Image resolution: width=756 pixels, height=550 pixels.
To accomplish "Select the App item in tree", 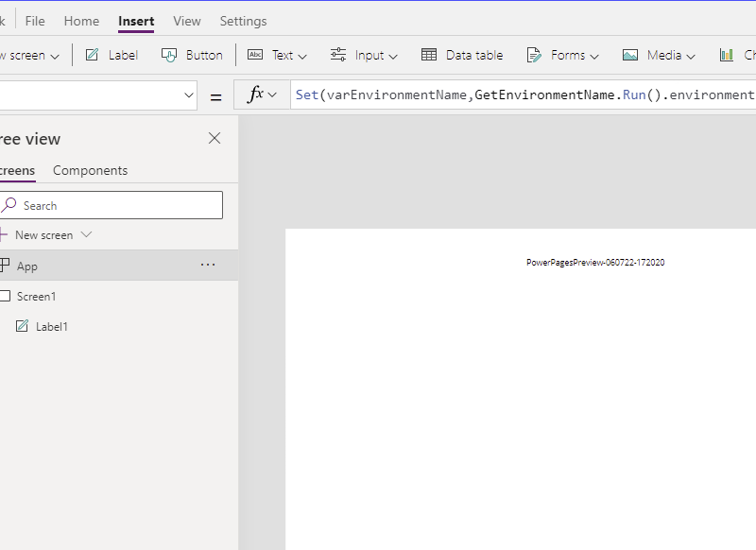I will pos(119,266).
